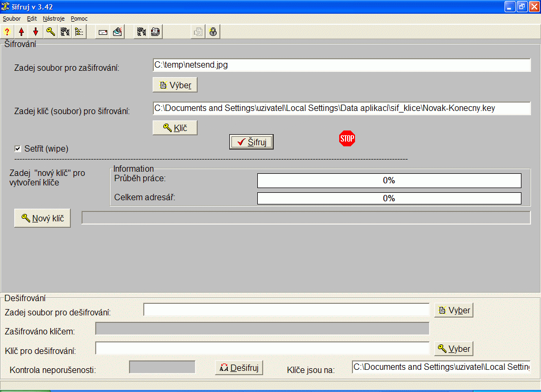
Task: Click the Průběh práce progress bar
Action: pyautogui.click(x=389, y=181)
